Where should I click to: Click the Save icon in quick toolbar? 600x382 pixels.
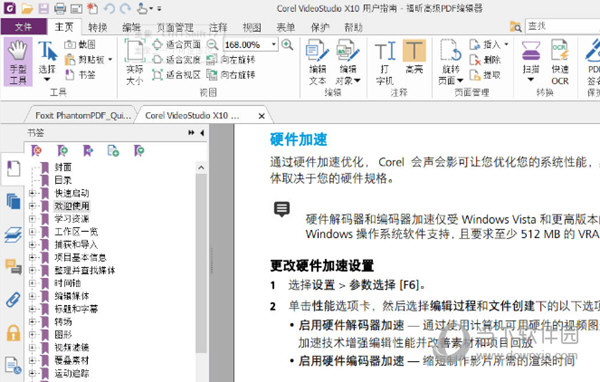(44, 8)
